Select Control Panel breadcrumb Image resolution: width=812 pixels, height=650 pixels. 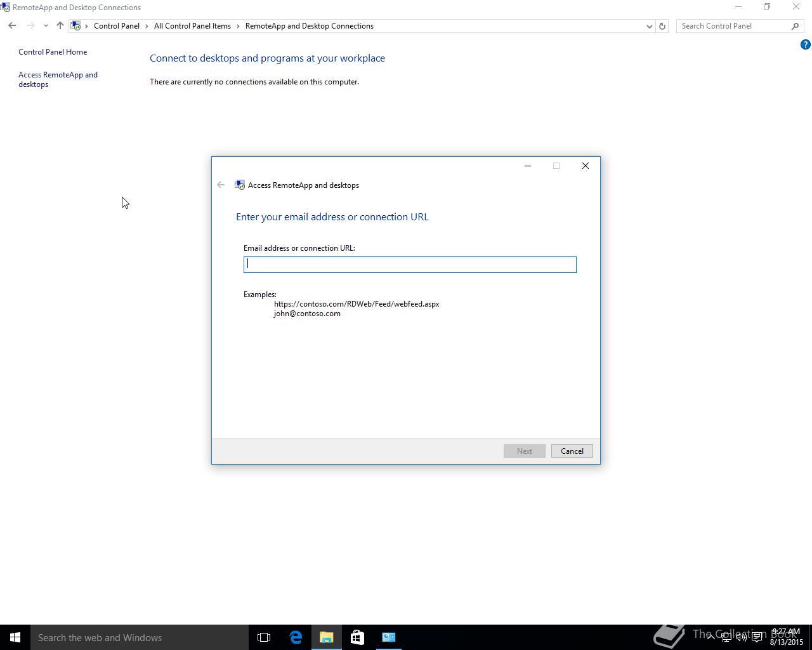[117, 26]
